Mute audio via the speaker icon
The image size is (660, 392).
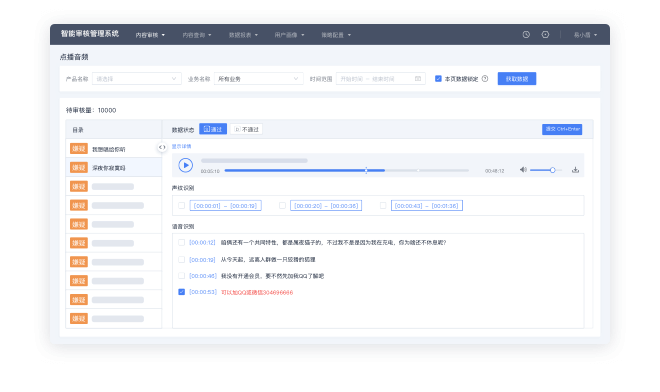coord(523,170)
